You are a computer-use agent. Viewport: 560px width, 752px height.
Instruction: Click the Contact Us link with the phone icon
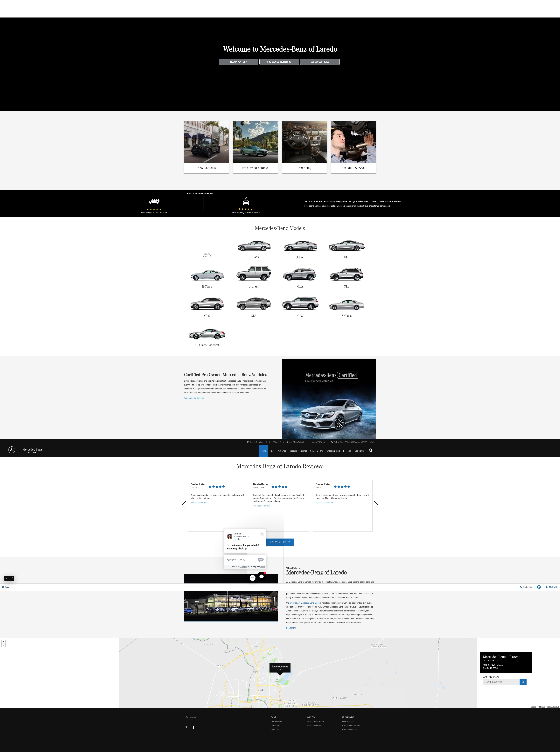526,587
